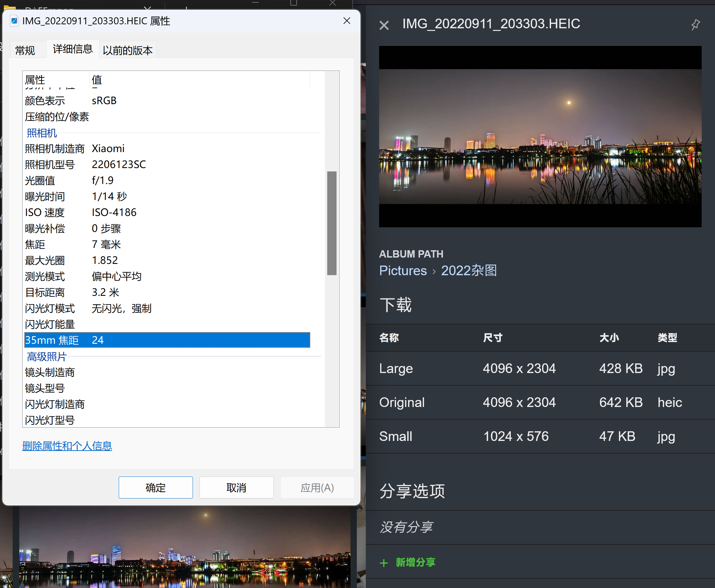
Task: Open the Pictures album path link
Action: tap(402, 271)
